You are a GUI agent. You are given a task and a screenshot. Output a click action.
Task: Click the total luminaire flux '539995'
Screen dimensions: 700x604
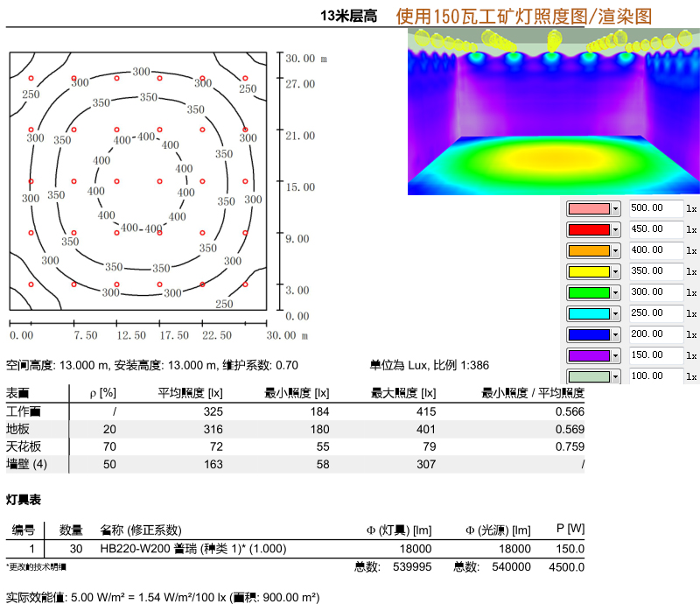(x=412, y=567)
